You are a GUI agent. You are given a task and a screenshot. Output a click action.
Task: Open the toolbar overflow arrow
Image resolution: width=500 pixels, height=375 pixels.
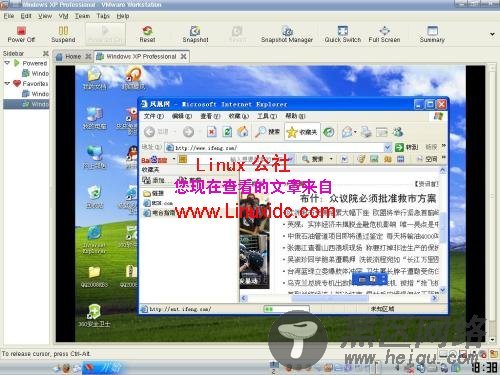[x=492, y=34]
